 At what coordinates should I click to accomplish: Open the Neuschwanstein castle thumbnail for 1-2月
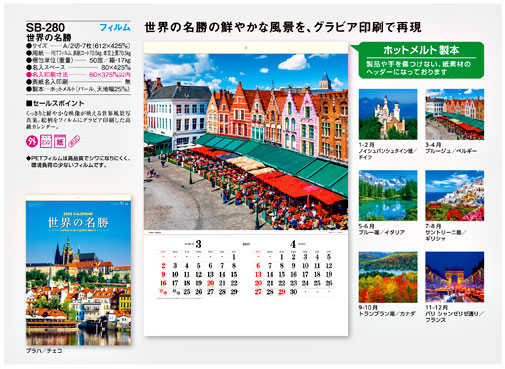[x=388, y=114]
